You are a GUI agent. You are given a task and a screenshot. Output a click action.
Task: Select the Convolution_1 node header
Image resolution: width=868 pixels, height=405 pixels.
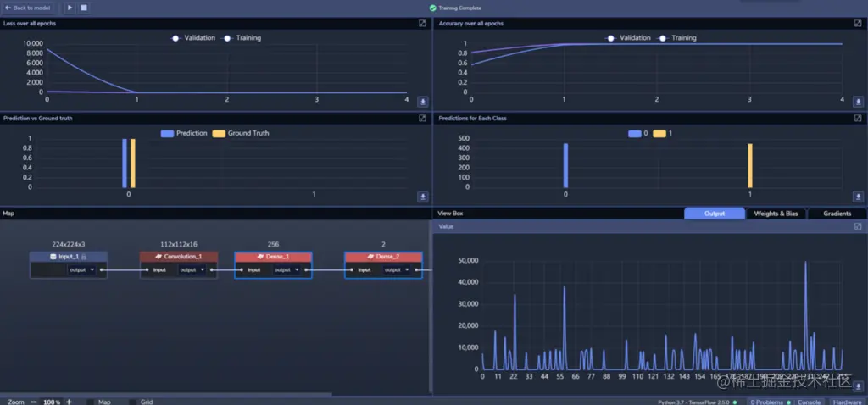[179, 257]
